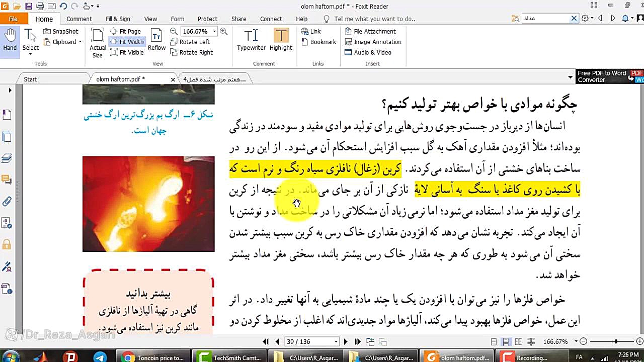Toggle Fit Page view
Image resolution: width=644 pixels, height=362 pixels.
click(x=127, y=31)
